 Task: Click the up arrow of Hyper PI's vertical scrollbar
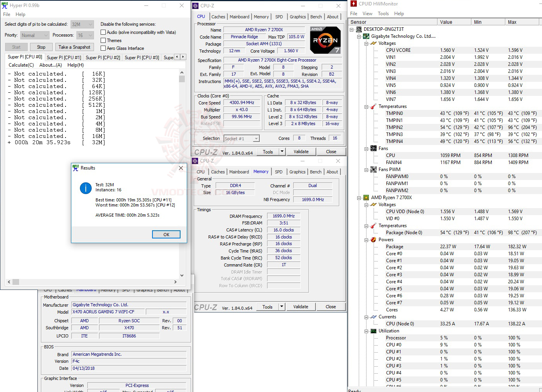coord(182,72)
